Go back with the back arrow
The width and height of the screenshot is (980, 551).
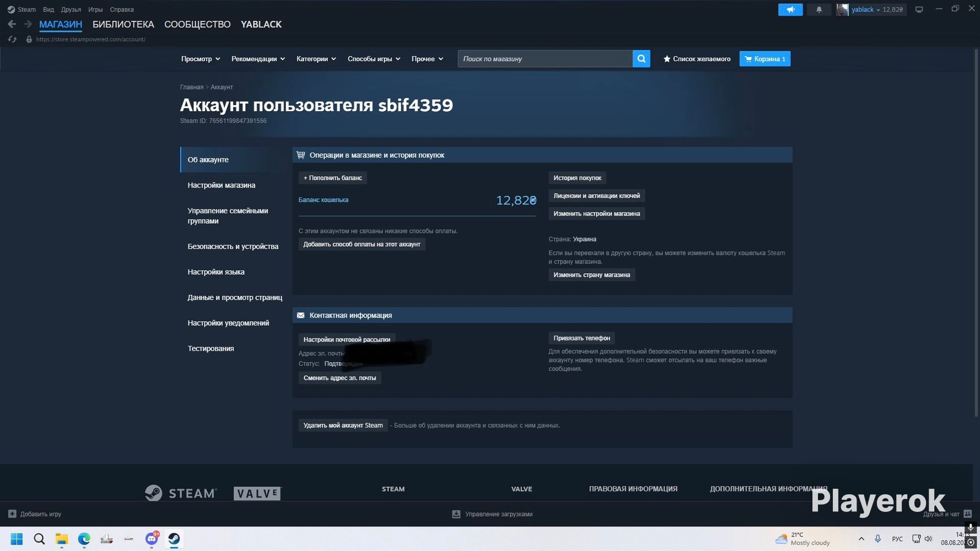click(12, 24)
